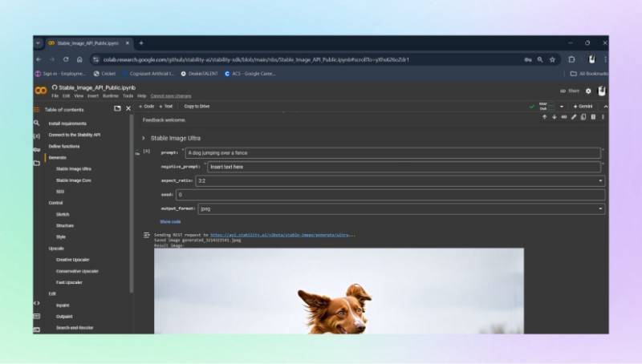Reload the page with refresh icon

(x=66, y=59)
